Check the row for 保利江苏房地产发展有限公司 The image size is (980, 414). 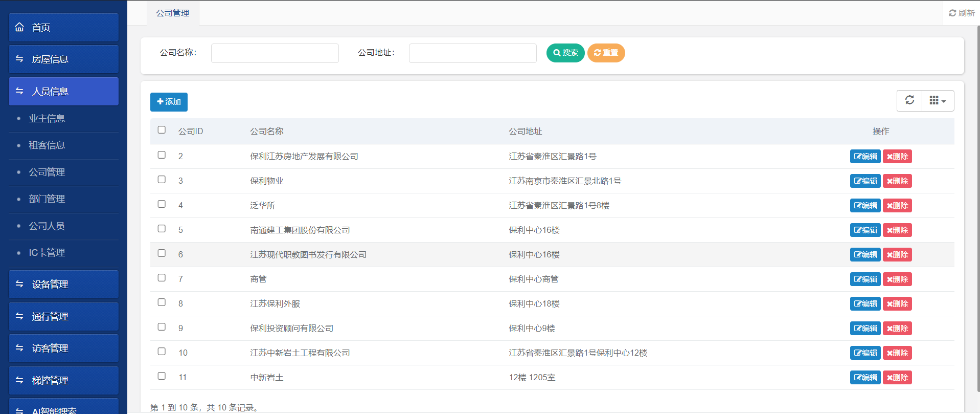(162, 155)
